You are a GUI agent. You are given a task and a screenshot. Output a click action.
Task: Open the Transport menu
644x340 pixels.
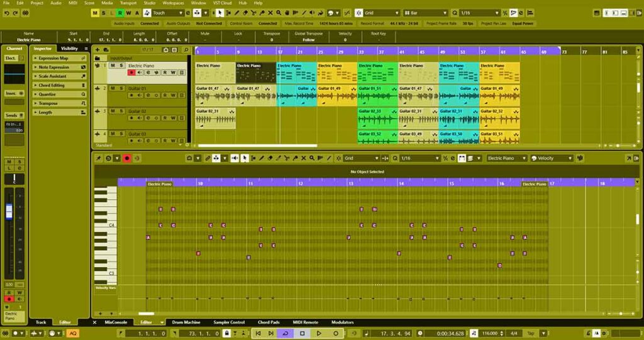(128, 3)
